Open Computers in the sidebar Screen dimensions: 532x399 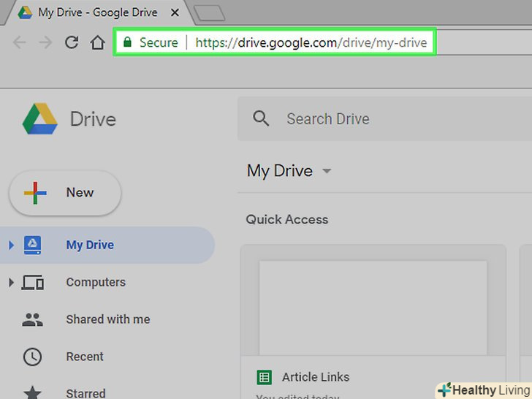click(96, 282)
